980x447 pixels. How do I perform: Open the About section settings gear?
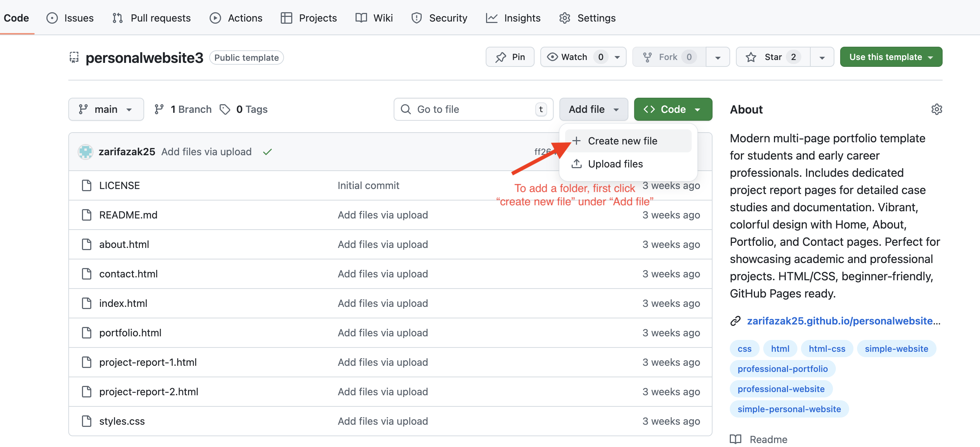(937, 109)
